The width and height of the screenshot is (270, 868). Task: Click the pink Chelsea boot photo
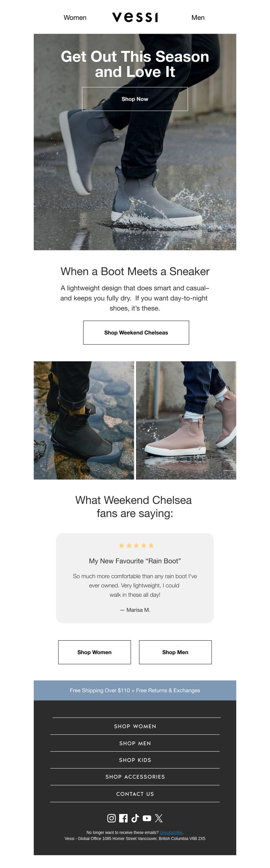tap(186, 420)
